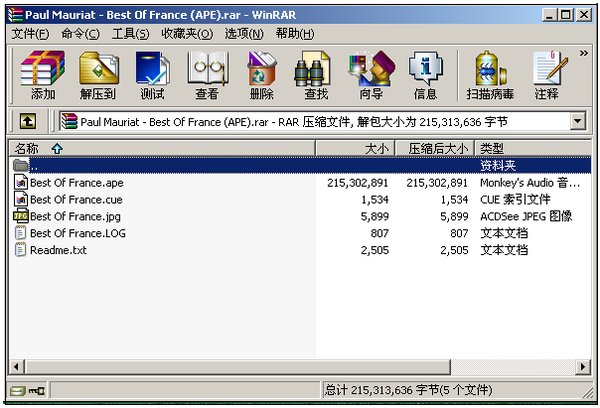This screenshot has height=408, width=600.
Task: Click the drive icon in status bar
Action: pyautogui.click(x=17, y=391)
